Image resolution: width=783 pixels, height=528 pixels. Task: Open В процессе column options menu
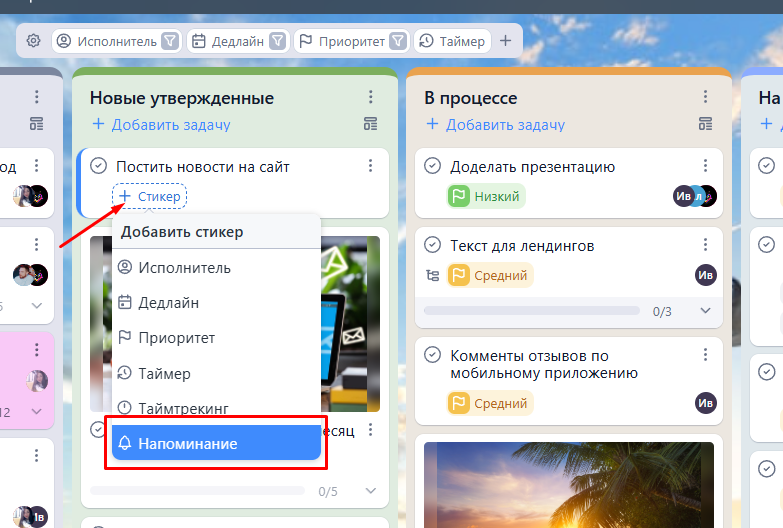pyautogui.click(x=705, y=97)
